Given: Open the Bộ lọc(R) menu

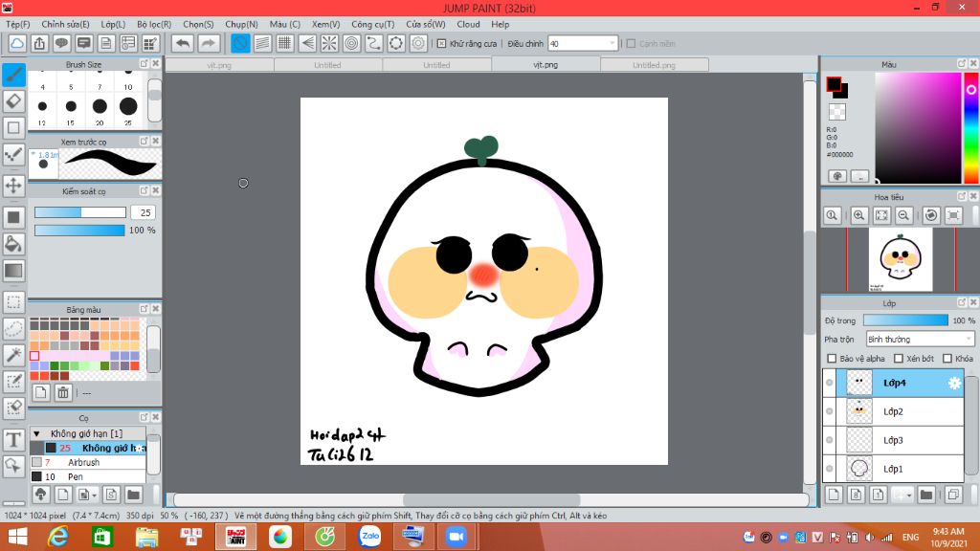Looking at the screenshot, I should (x=154, y=24).
